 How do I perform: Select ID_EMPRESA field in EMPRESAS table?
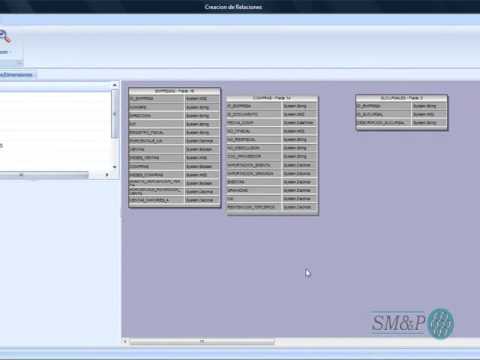[x=174, y=99]
